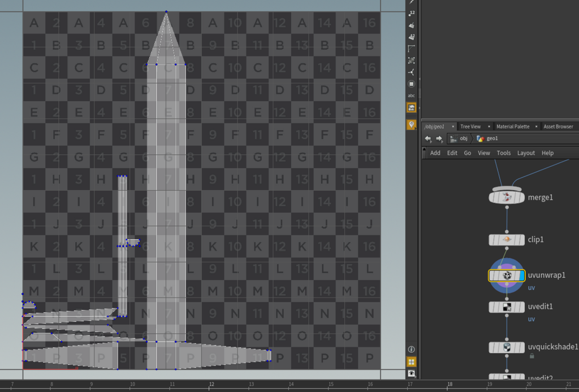Viewport: 579px width, 392px height.
Task: Switch to the /obj/geo1 network tab
Action: point(434,126)
